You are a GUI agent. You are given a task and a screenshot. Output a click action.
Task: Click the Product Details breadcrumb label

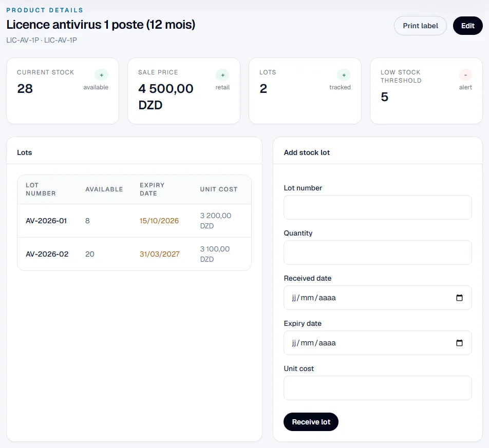(x=45, y=10)
